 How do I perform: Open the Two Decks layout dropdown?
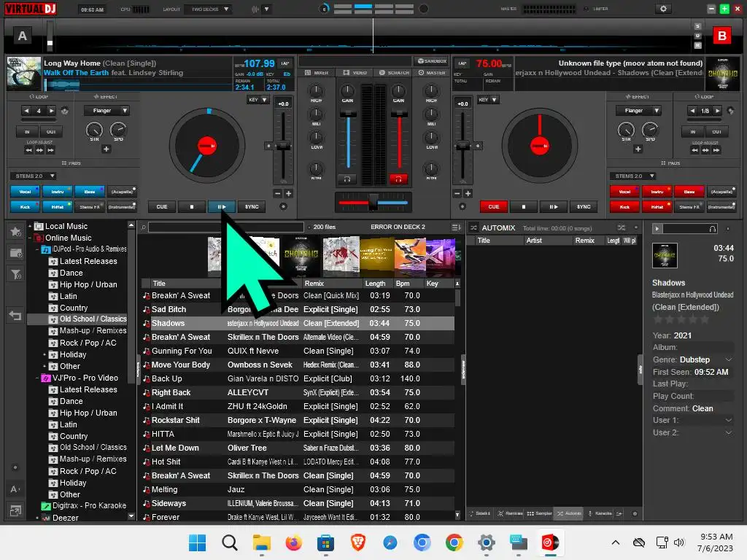tap(209, 9)
